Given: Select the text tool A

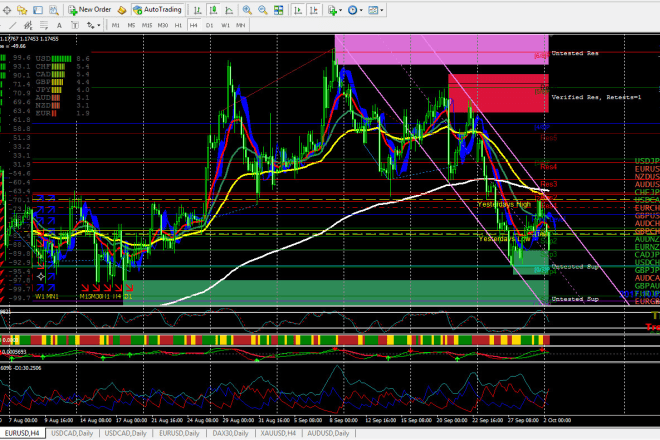Looking at the screenshot, I should click(x=59, y=26).
